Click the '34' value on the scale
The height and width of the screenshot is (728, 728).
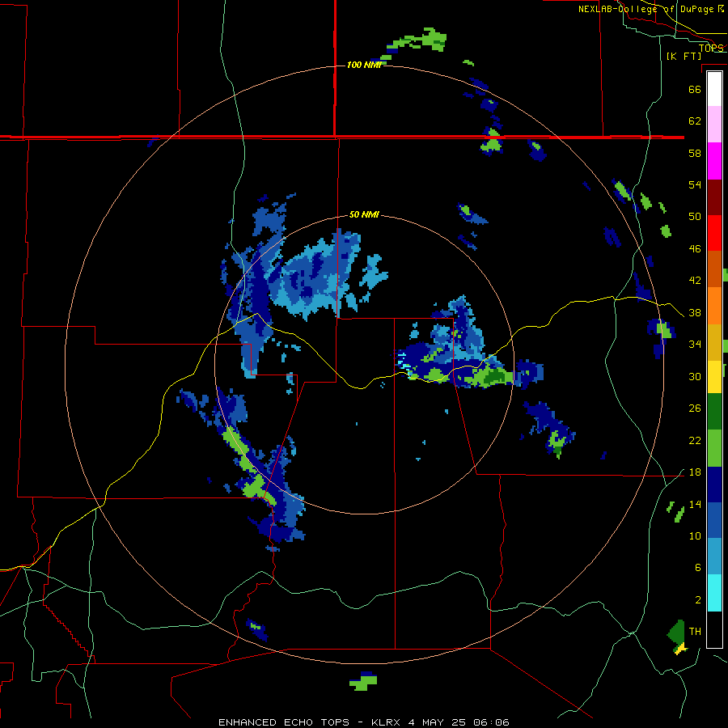point(695,345)
